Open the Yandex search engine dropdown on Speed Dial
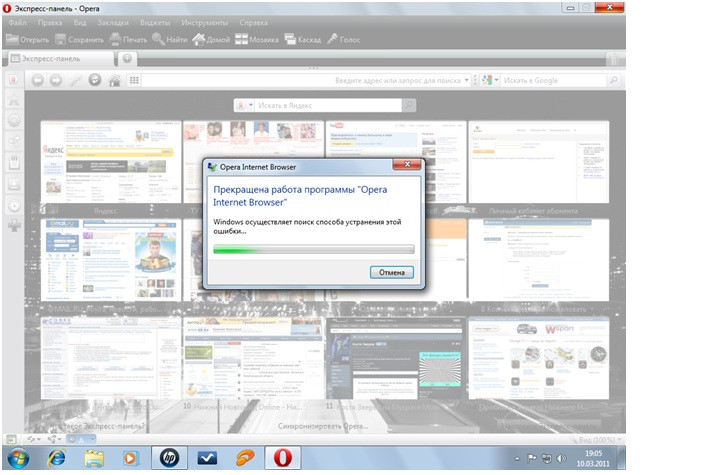The height and width of the screenshot is (475, 724). click(245, 105)
